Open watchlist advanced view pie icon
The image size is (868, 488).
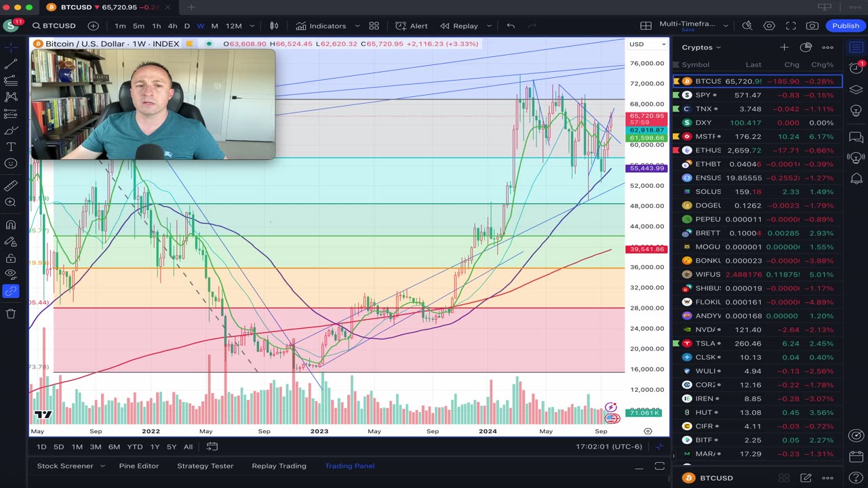(x=806, y=47)
